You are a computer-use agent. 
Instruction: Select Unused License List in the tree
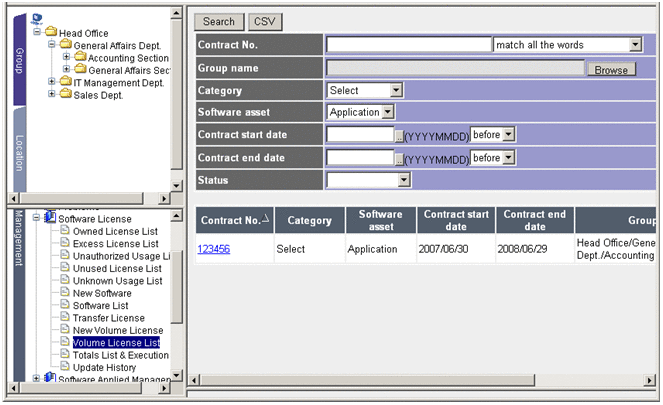coord(115,269)
